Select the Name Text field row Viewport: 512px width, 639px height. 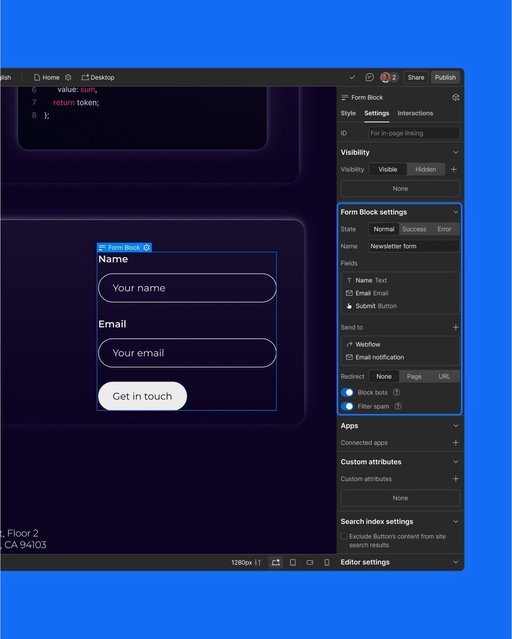(400, 280)
